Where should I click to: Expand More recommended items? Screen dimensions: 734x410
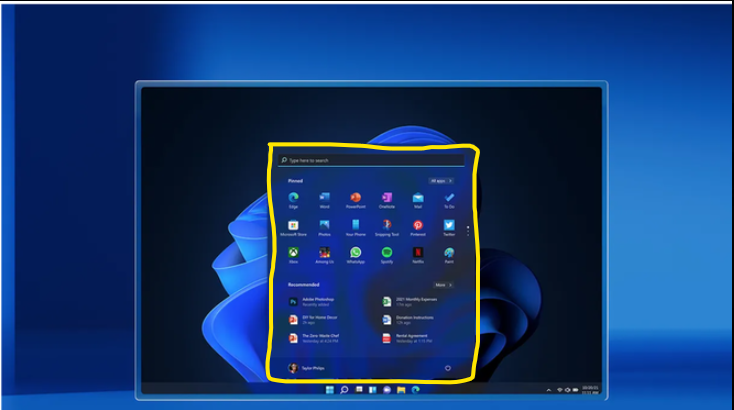click(443, 285)
